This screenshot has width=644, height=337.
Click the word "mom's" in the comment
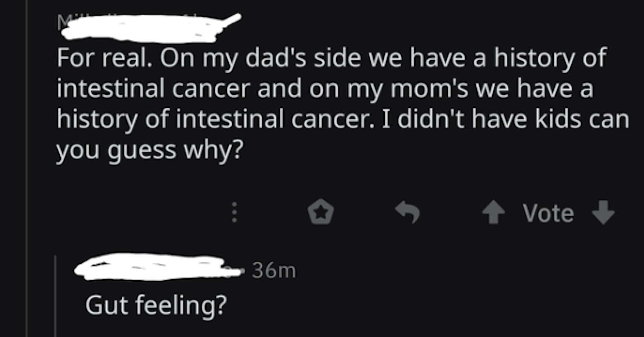point(430,88)
